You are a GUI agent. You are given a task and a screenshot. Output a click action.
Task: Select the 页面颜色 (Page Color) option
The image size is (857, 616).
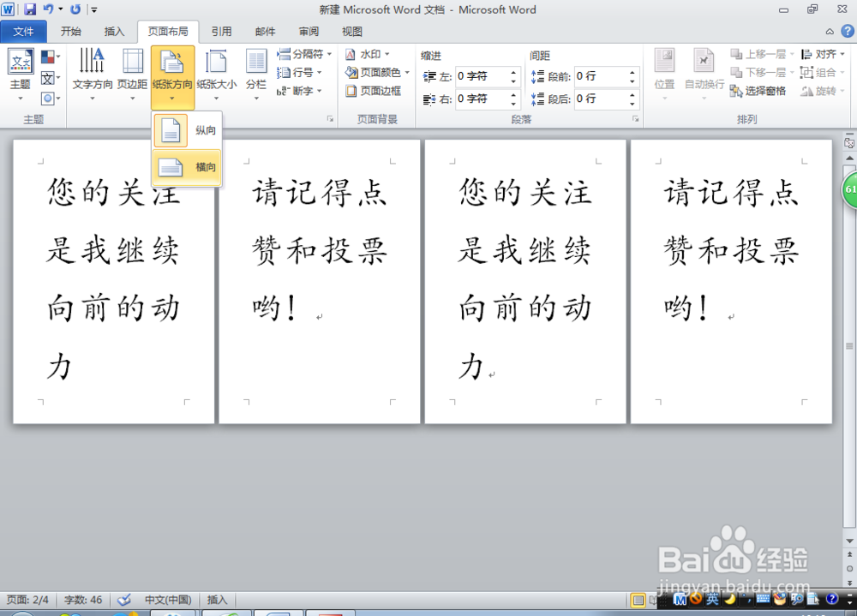[x=378, y=72]
